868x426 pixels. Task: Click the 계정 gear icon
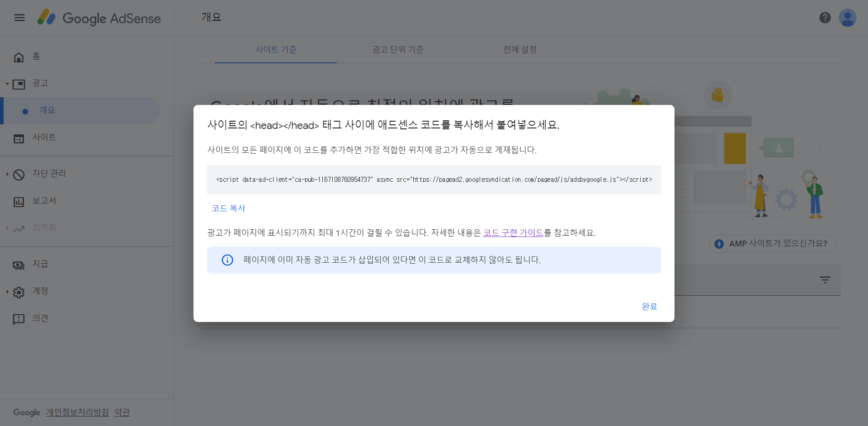click(x=19, y=292)
